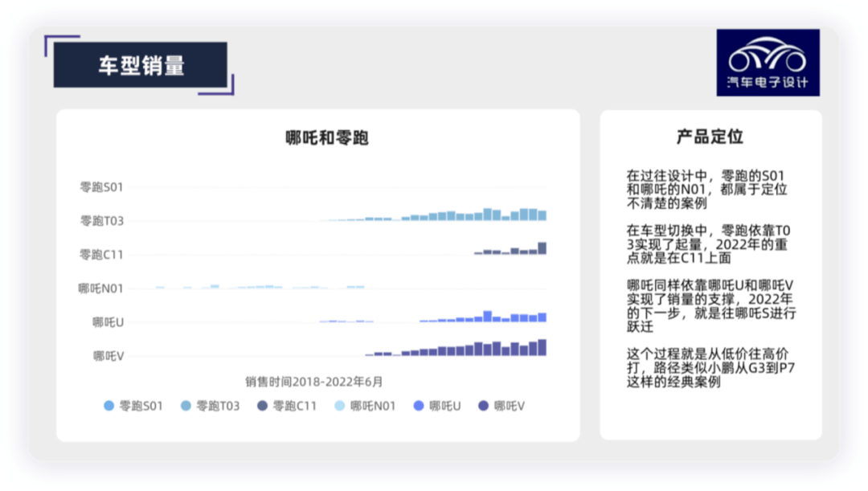This screenshot has height=491, width=868.
Task: Click the 零跑C11 axis label
Action: pyautogui.click(x=101, y=255)
